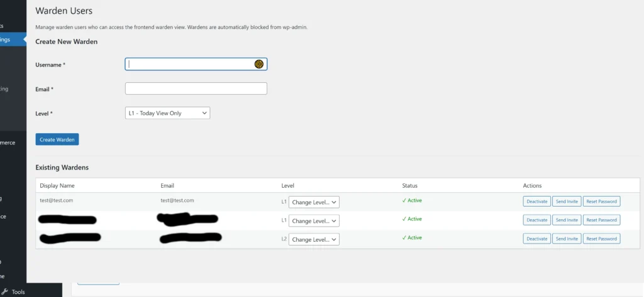Click the Display Name column header
Viewport: 644px width, 297px height.
point(57,185)
